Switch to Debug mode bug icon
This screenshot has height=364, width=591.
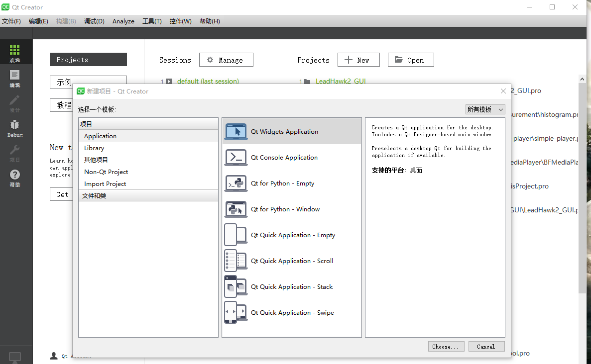point(15,125)
